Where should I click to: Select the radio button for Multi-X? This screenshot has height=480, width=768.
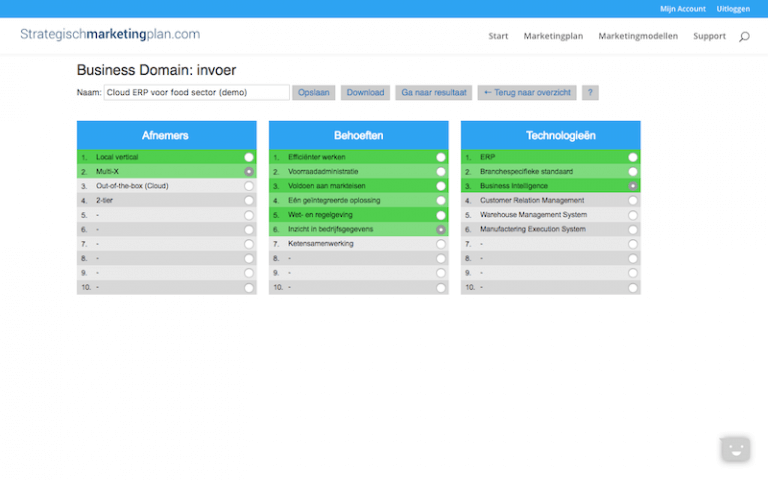[x=249, y=172]
